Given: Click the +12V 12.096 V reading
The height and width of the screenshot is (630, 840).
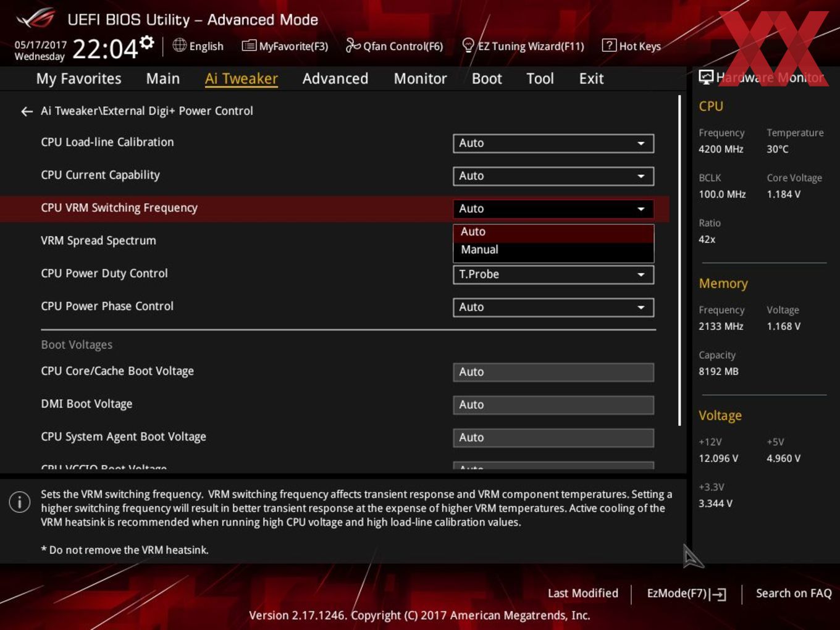Looking at the screenshot, I should pyautogui.click(x=718, y=458).
